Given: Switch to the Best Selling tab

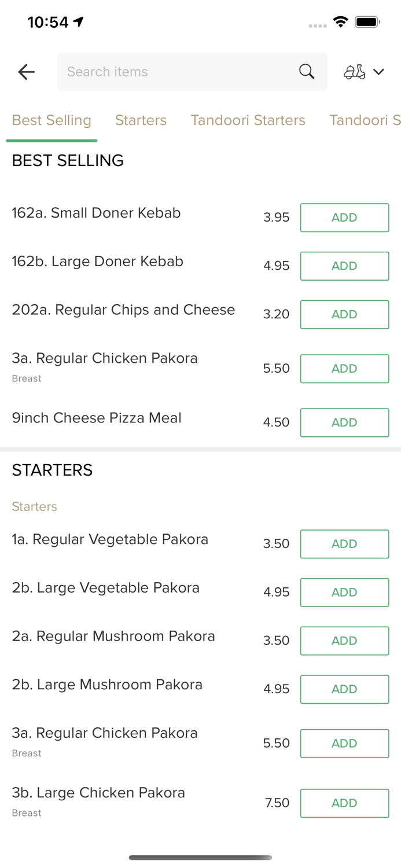Looking at the screenshot, I should click(51, 120).
